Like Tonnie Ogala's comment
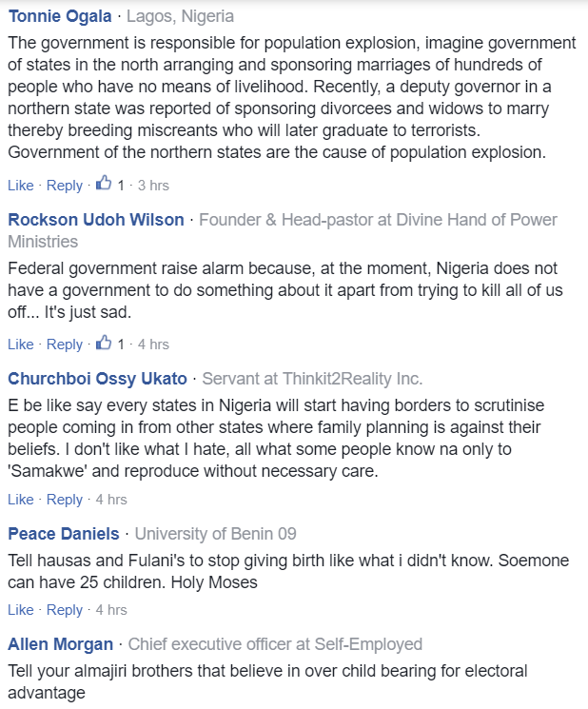The width and height of the screenshot is (588, 709). 20,185
